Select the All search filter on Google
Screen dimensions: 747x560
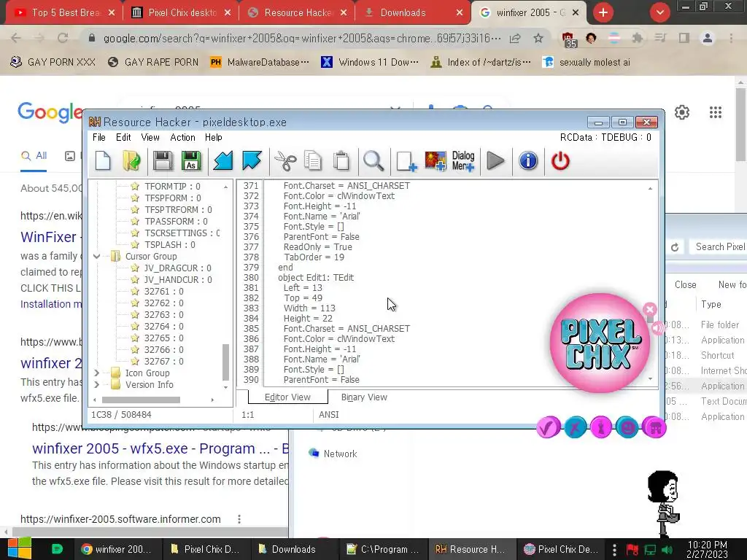[x=34, y=156]
